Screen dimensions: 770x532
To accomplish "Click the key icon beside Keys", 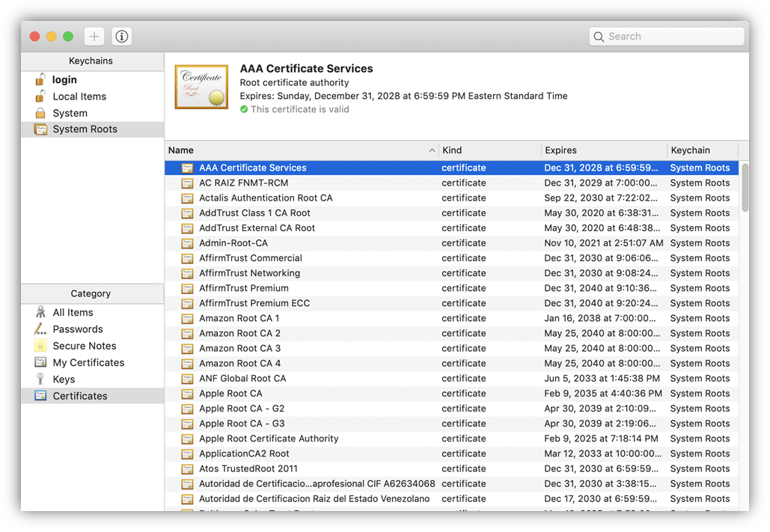I will click(40, 379).
